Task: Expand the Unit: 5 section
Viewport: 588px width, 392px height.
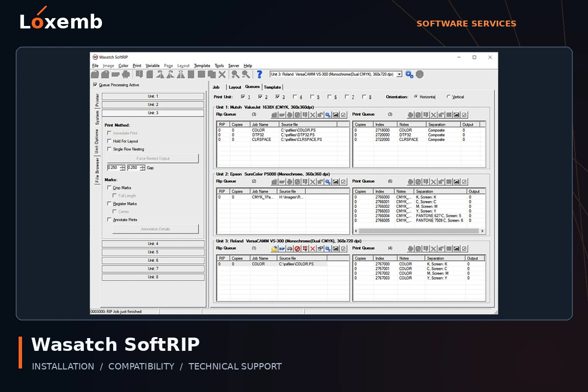Action: 153,252
